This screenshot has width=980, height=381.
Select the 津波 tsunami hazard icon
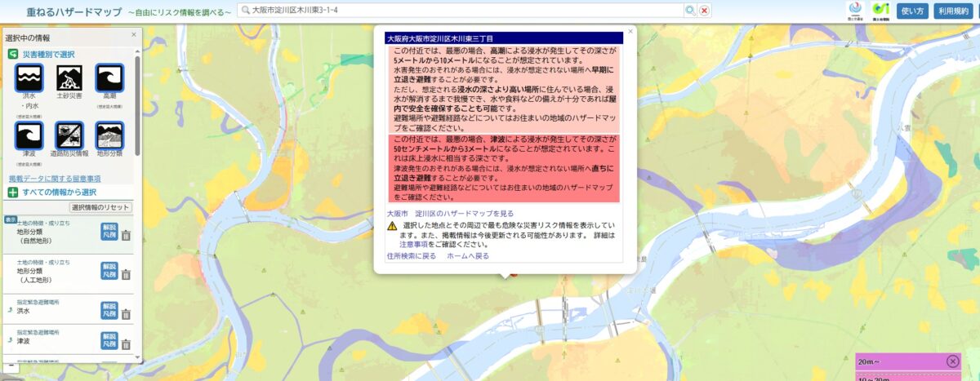tap(29, 135)
